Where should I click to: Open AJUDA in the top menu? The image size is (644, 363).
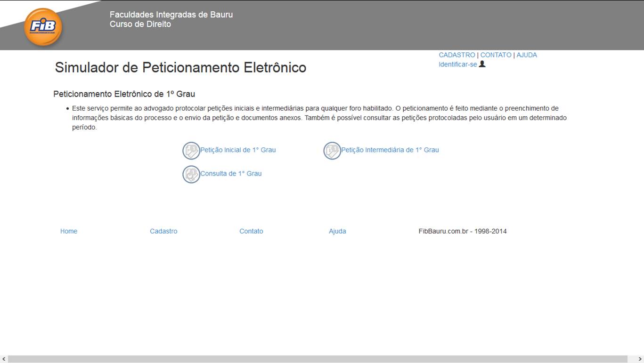[527, 55]
